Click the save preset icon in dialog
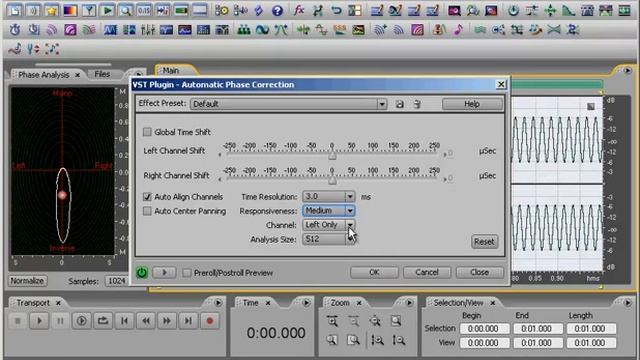Screen dimensions: 640x360 [400, 104]
